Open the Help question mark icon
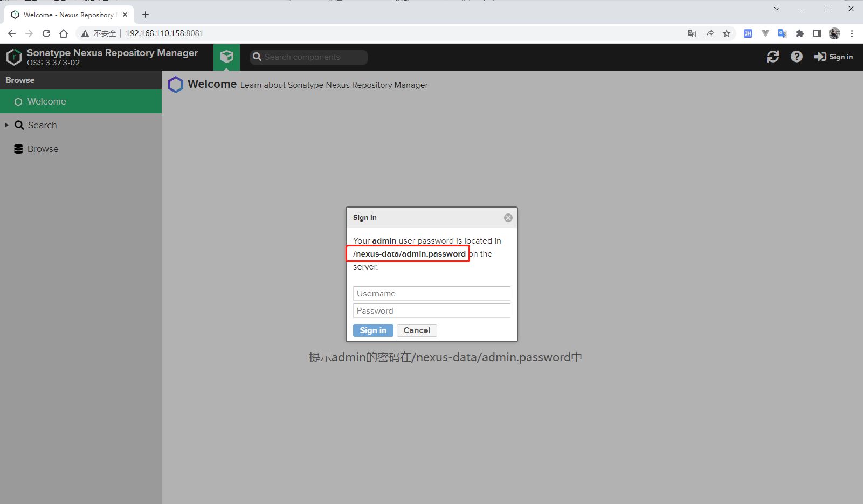The image size is (863, 504). (797, 57)
